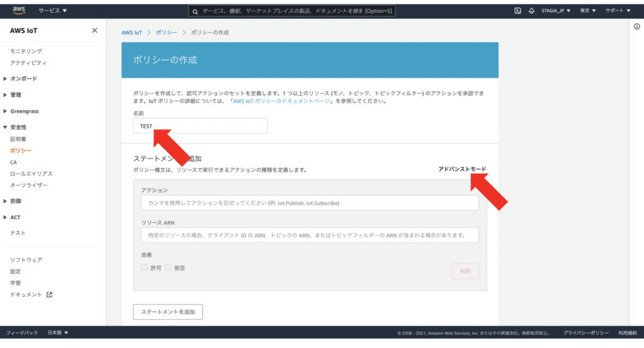Click the 名前 input field
The image size is (644, 348).
point(200,126)
